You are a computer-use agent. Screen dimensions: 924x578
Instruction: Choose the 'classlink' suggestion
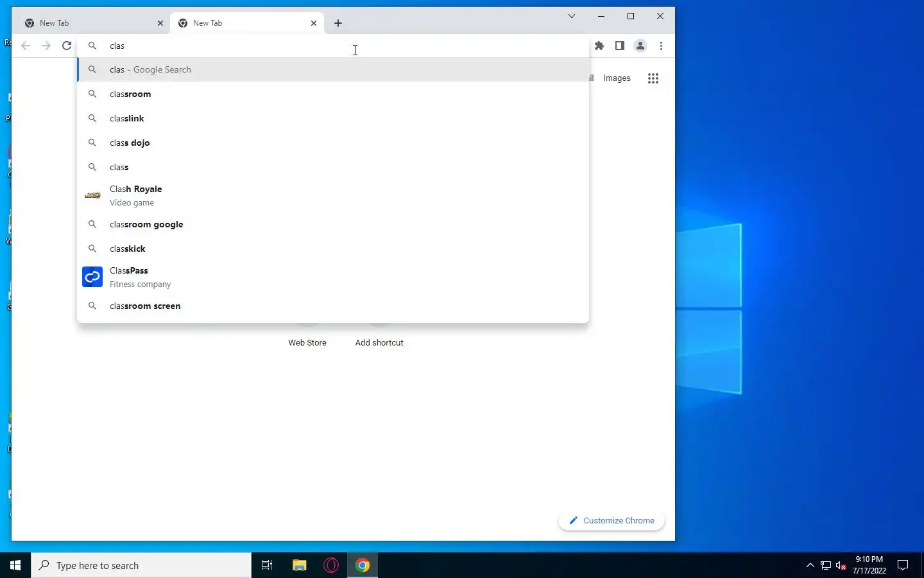(x=333, y=118)
